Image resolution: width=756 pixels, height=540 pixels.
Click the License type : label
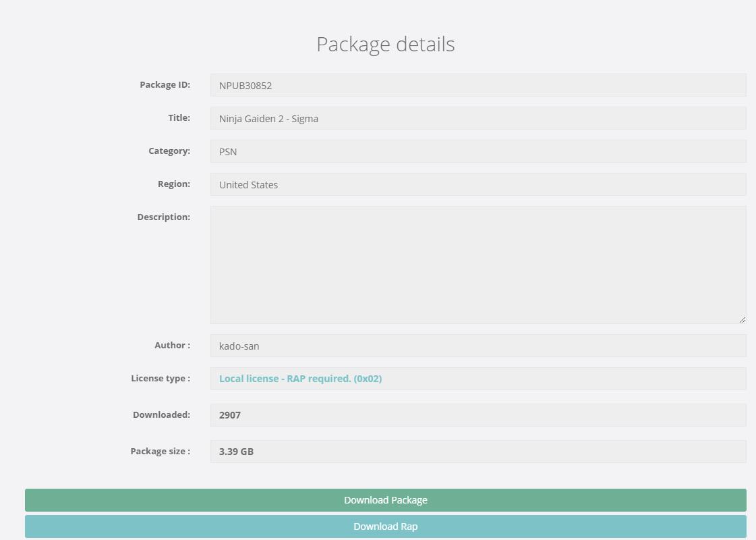pyautogui.click(x=161, y=378)
